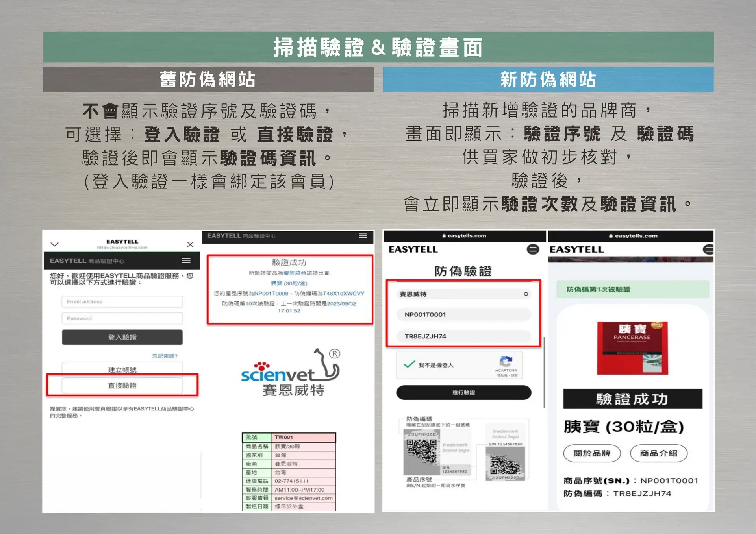Open the round menu icon above the green 防偽碼 banner

[708, 249]
